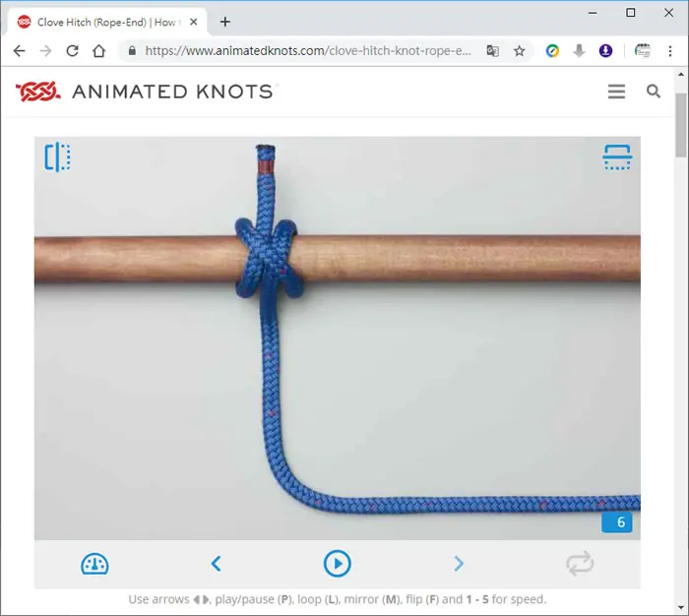Image resolution: width=689 pixels, height=616 pixels.
Task: Open the hamburger site menu
Action: (616, 92)
